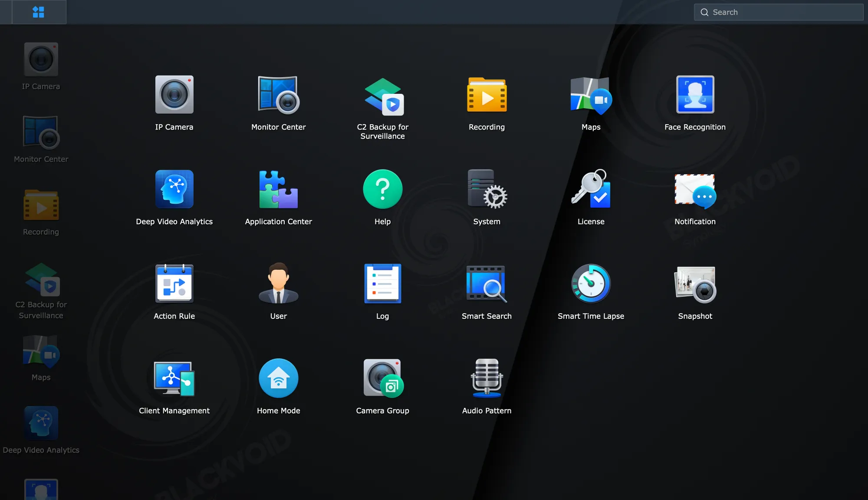Open the Notification settings app
Image resolution: width=868 pixels, height=500 pixels.
[695, 189]
